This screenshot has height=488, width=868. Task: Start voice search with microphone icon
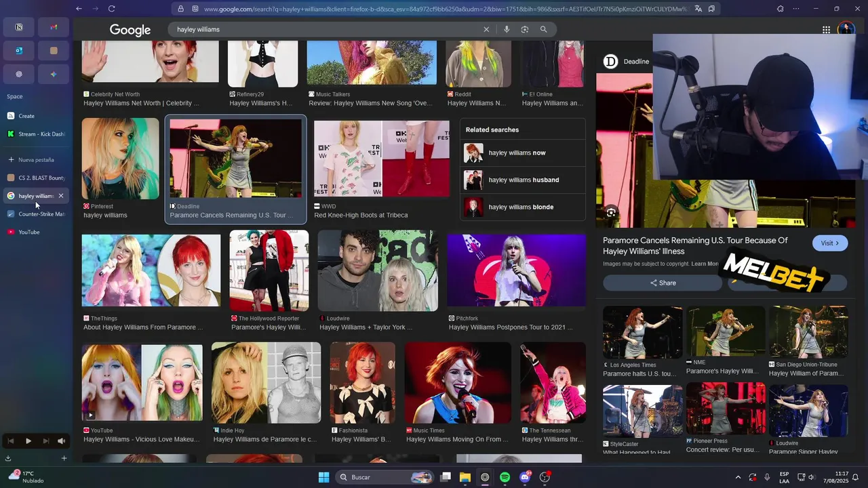pyautogui.click(x=507, y=30)
